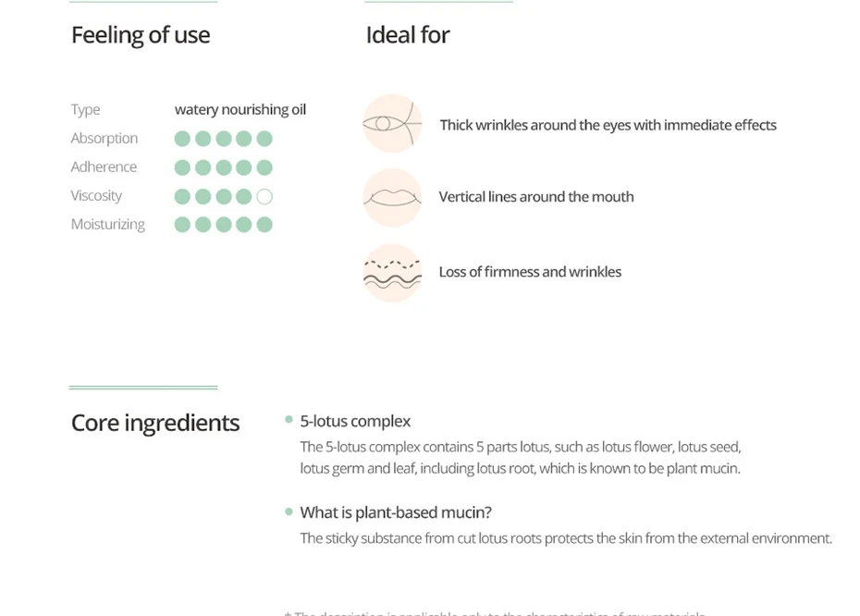This screenshot has width=860, height=616.
Task: Click the bullet beside plant-based mucin question
Action: coord(289,511)
